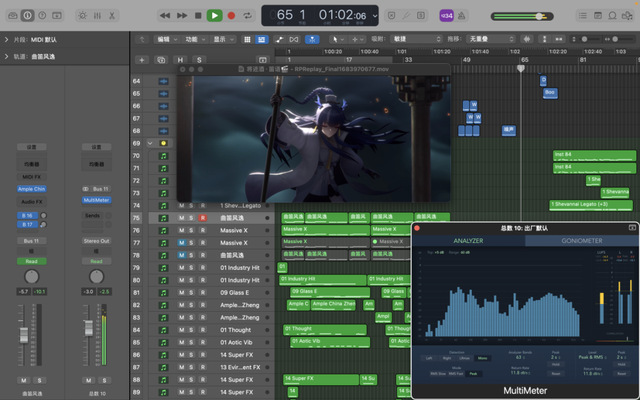Image resolution: width=640 pixels, height=400 pixels.
Task: Open the Library icon in control bar
Action: coord(13,16)
